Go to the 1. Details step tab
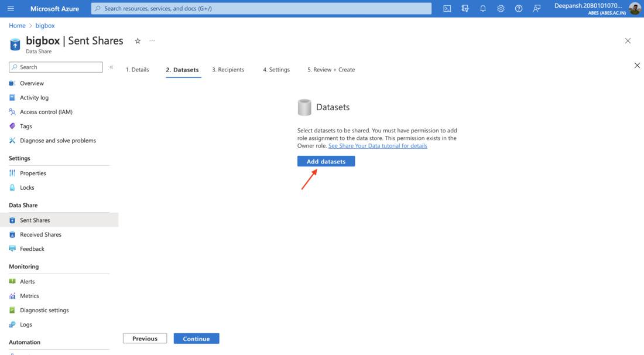The width and height of the screenshot is (644, 355). [x=137, y=70]
